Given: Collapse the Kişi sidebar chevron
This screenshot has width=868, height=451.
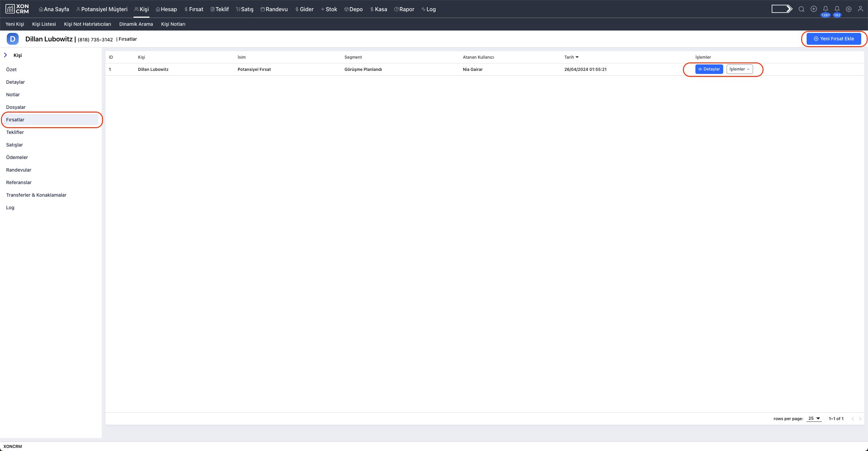Looking at the screenshot, I should 5,55.
